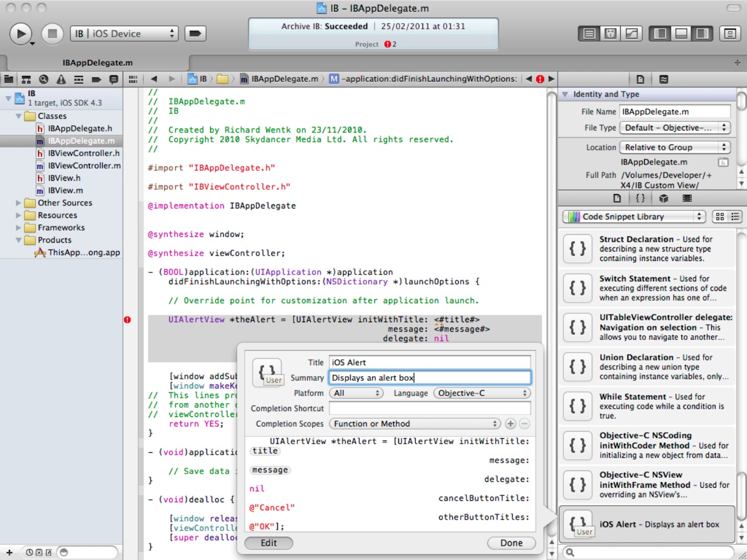Switch the library to list view
747x560 pixels.
point(735,217)
